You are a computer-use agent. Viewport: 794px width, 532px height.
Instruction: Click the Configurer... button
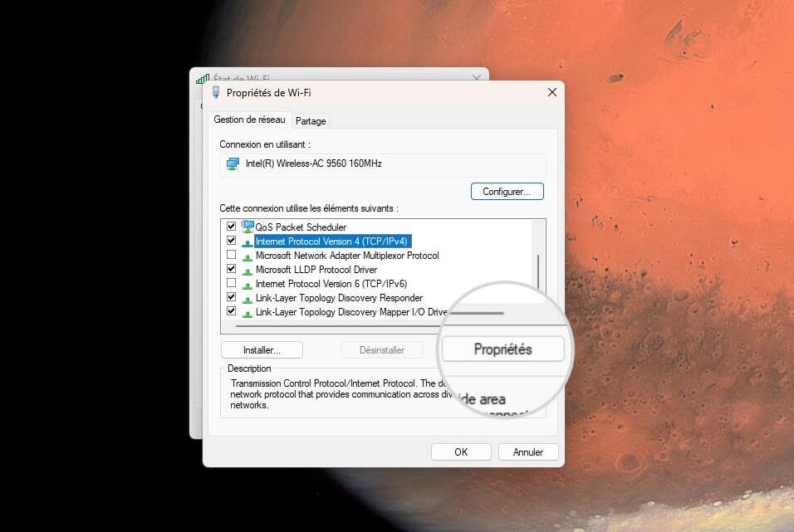point(507,192)
